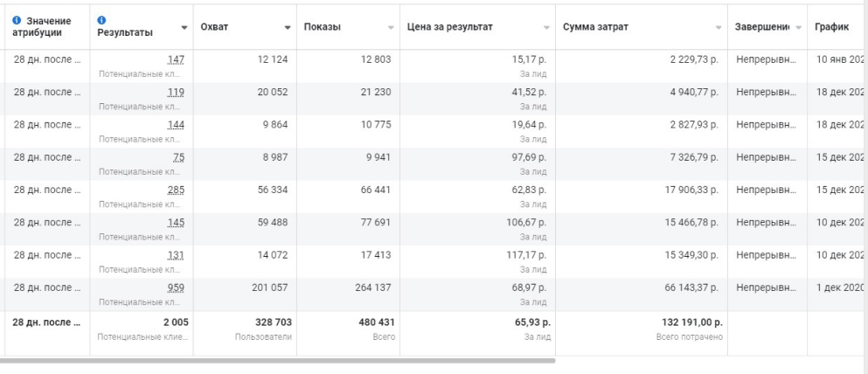
Task: Open Цена за результат column arrow
Action: pos(546,28)
